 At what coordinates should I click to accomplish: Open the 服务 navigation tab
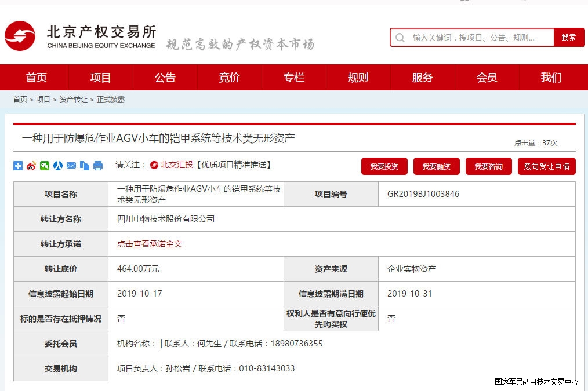pyautogui.click(x=423, y=77)
